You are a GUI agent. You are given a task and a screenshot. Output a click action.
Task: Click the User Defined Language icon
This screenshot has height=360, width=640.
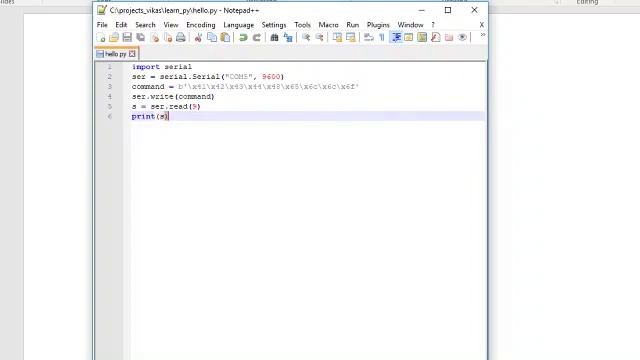(409, 38)
